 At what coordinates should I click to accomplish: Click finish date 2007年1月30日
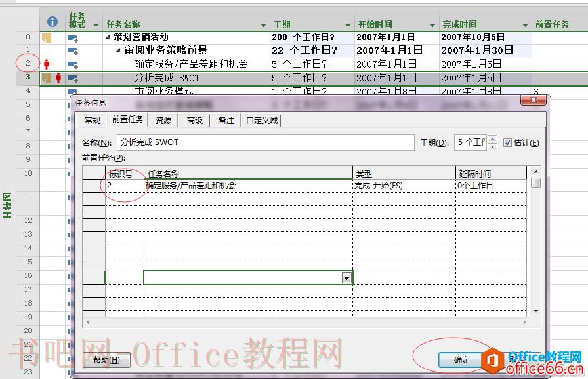477,50
